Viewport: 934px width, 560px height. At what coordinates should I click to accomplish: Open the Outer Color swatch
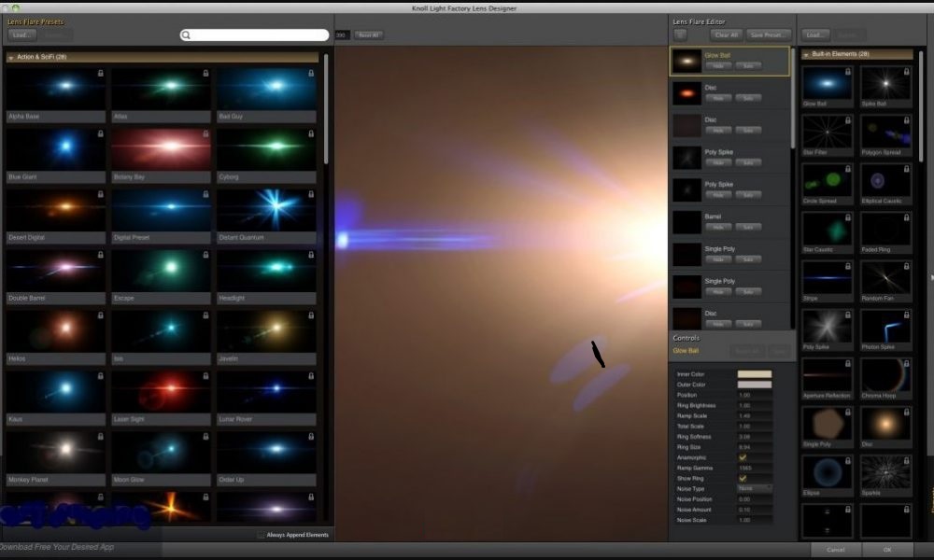pyautogui.click(x=754, y=385)
